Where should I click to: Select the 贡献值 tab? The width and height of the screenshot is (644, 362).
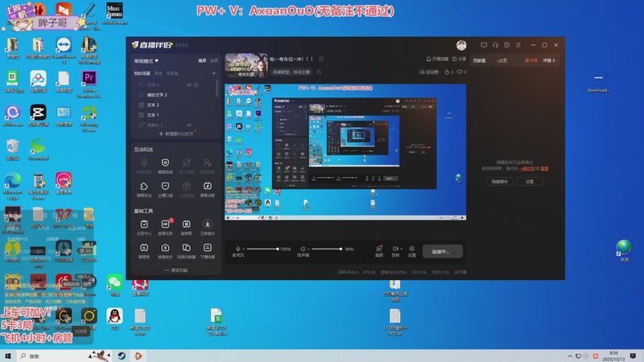click(479, 60)
